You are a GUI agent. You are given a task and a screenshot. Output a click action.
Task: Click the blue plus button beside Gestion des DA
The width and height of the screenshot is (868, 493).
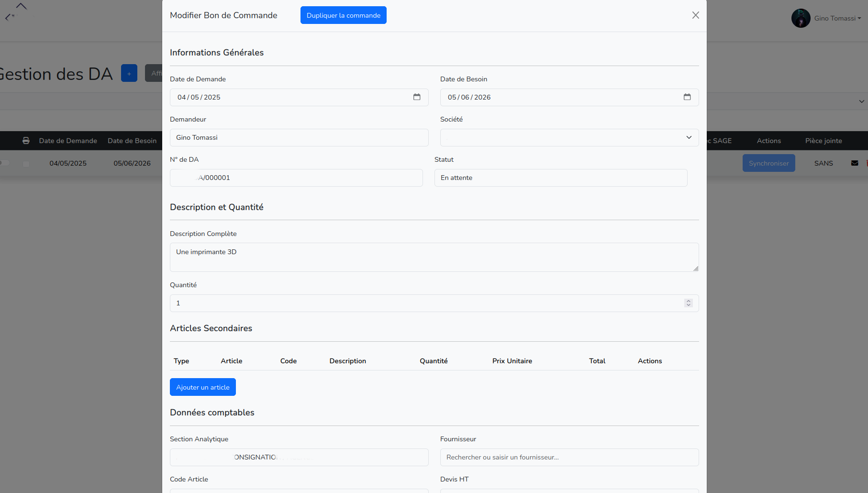(129, 73)
